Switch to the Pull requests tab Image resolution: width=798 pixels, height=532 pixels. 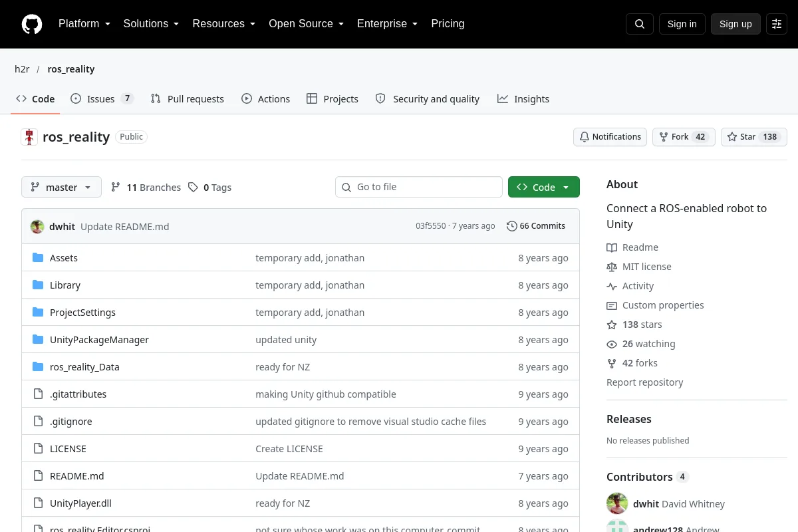[x=187, y=99]
